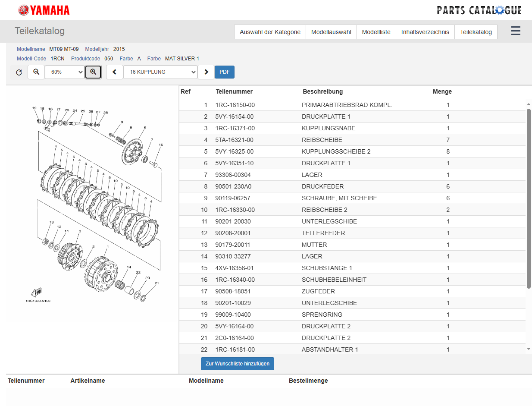Open the 16 KUPPLUNG section dropdown
The image size is (532, 406).
(160, 72)
